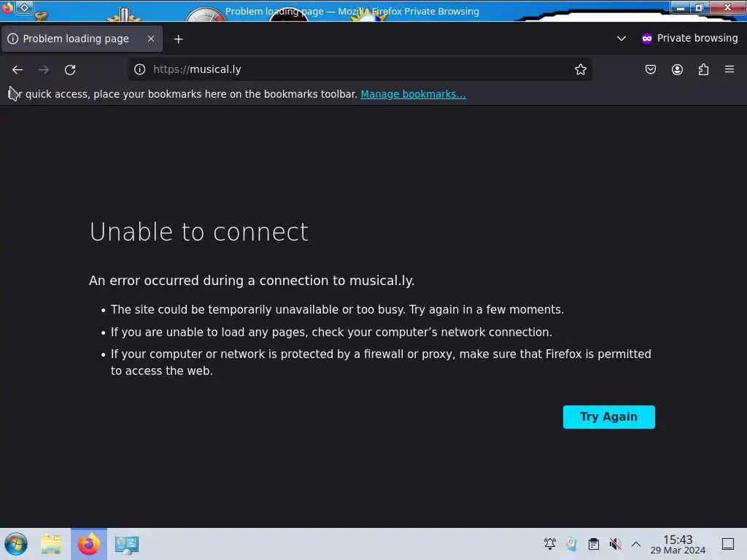Image resolution: width=747 pixels, height=560 pixels.
Task: Open the Firefox application hamburger menu
Action: coord(729,69)
